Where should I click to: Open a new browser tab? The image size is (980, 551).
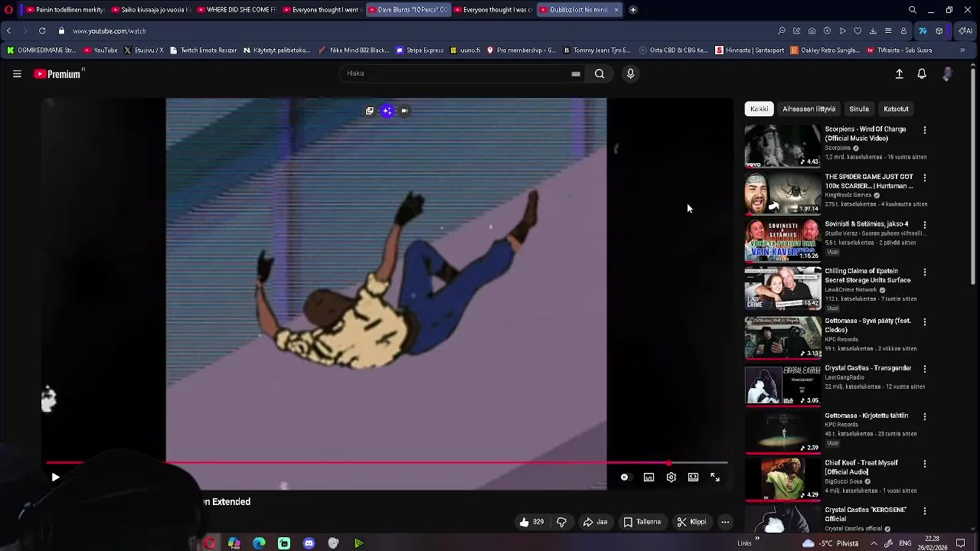[633, 10]
